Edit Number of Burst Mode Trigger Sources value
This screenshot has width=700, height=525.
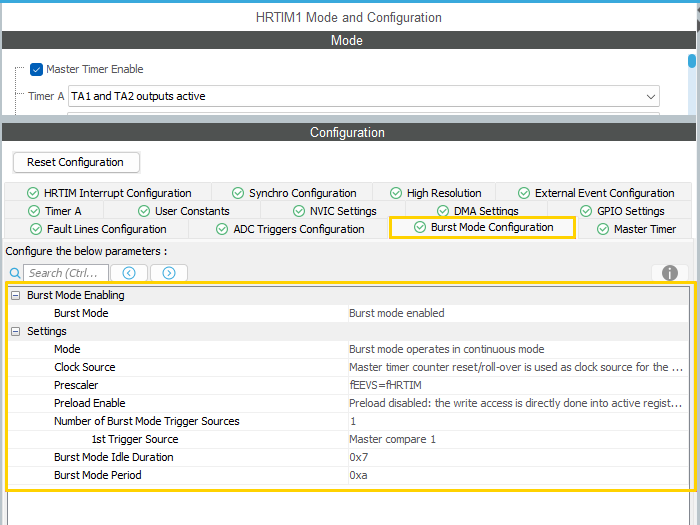[518, 421]
